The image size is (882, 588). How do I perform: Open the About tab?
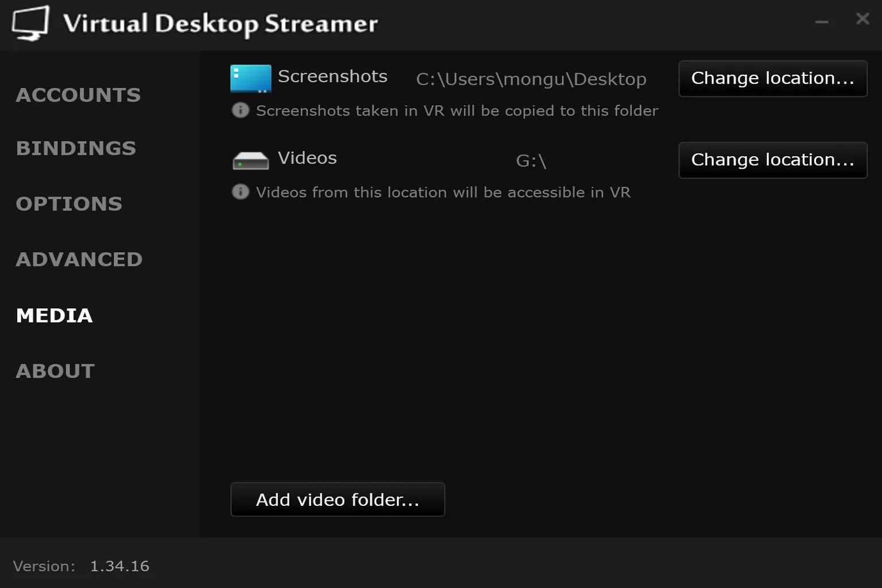(56, 371)
